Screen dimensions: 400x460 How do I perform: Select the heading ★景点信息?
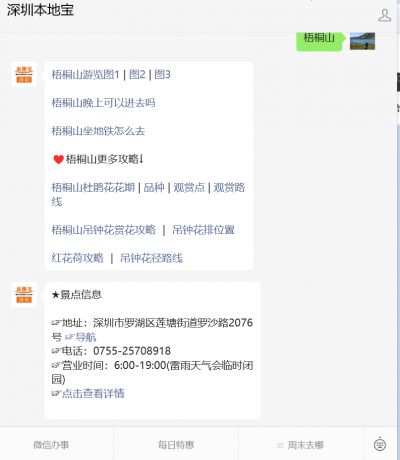77,294
